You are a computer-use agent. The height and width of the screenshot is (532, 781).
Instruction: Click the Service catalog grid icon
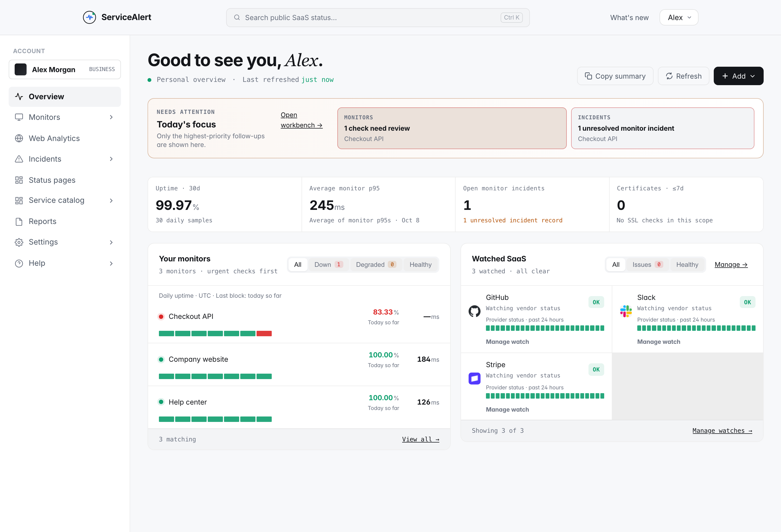coord(19,200)
